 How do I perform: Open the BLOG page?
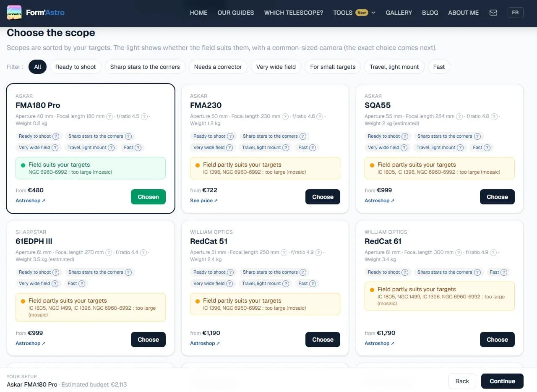(x=430, y=13)
